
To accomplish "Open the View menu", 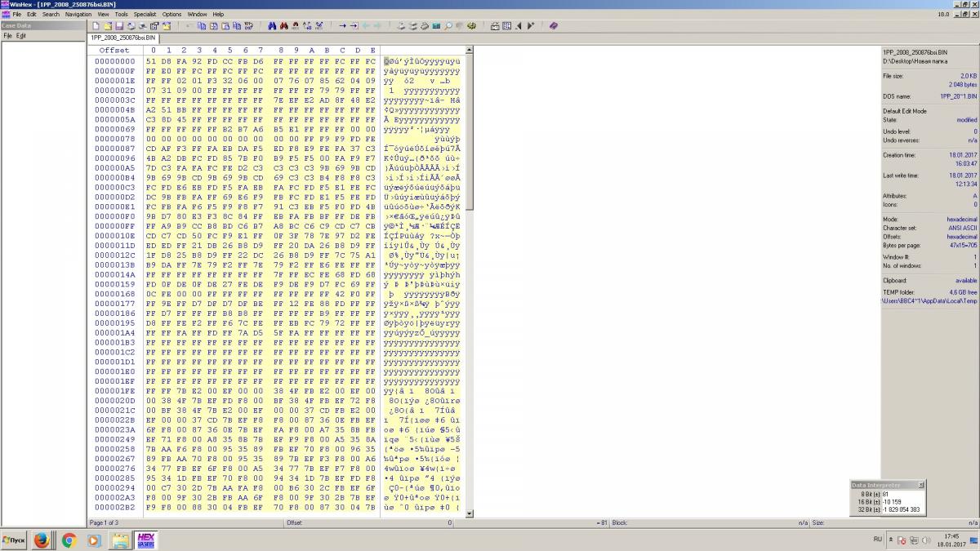I will pyautogui.click(x=103, y=14).
